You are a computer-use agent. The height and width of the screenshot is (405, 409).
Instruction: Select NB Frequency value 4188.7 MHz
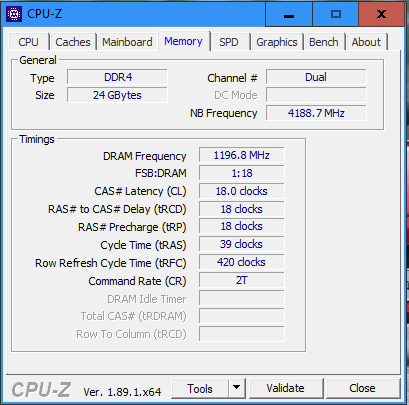coord(316,113)
